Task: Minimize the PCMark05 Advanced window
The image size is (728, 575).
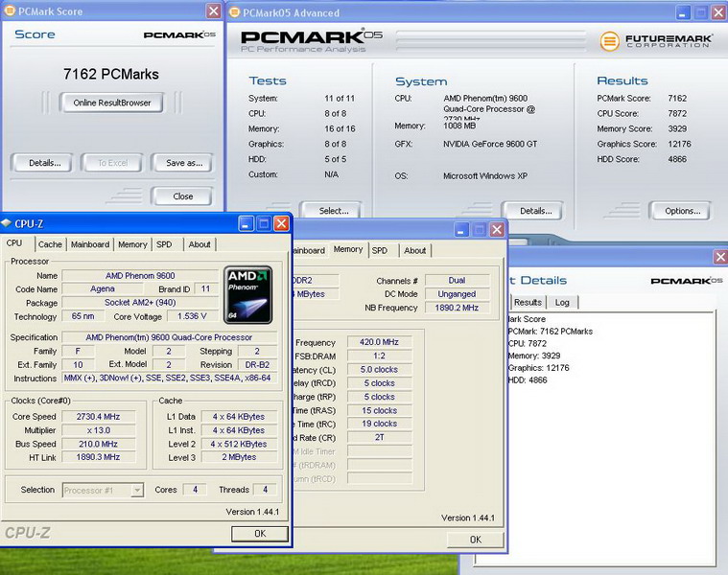Action: pyautogui.click(x=682, y=12)
